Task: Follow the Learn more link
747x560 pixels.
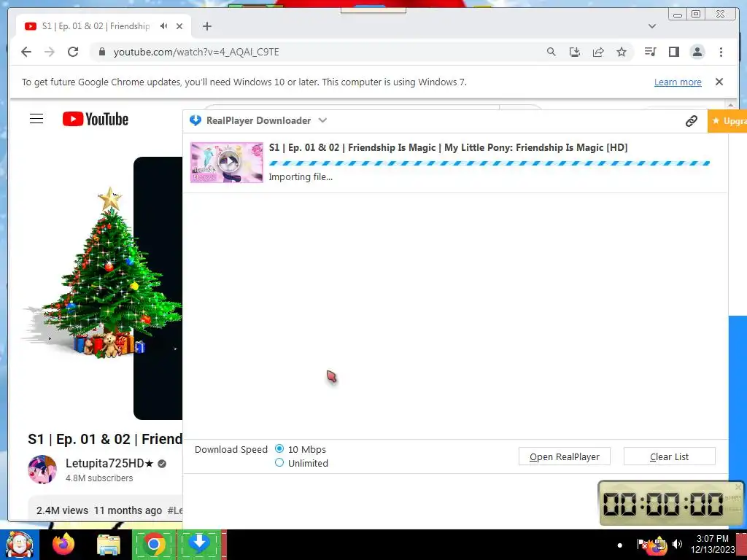Action: [x=678, y=82]
